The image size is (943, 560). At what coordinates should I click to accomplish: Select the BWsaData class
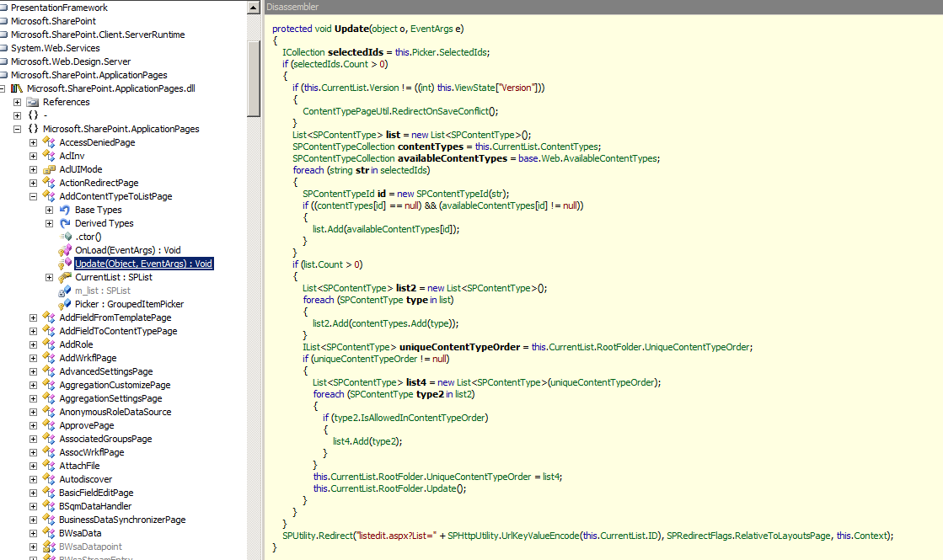80,534
